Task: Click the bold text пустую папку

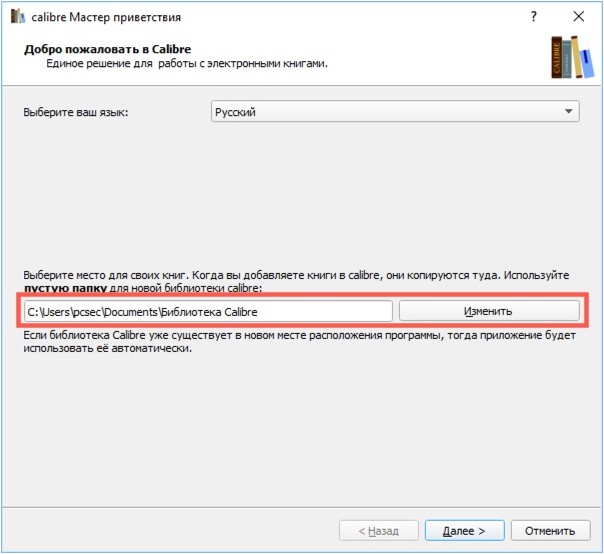Action: coord(65,288)
